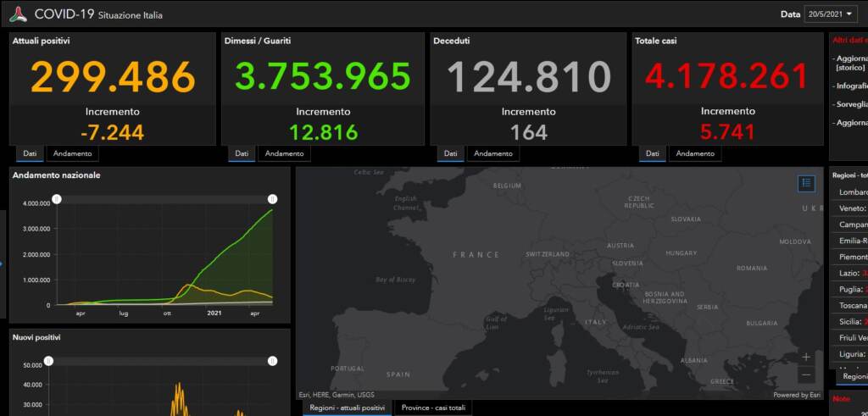This screenshot has height=416, width=868.
Task: Switch to Province - casi totali map tab
Action: [x=433, y=408]
